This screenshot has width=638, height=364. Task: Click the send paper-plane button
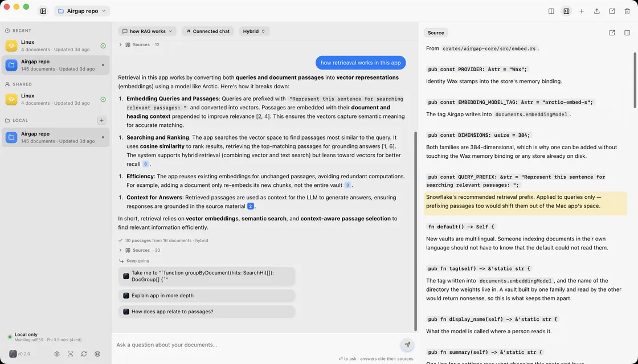tap(407, 345)
